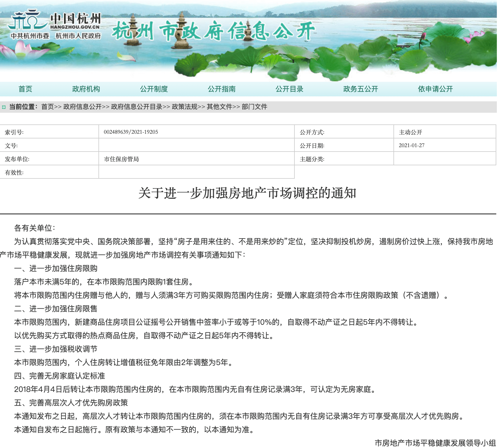
Task: Click the green marker icon beside 当前位置
Action: click(x=4, y=107)
